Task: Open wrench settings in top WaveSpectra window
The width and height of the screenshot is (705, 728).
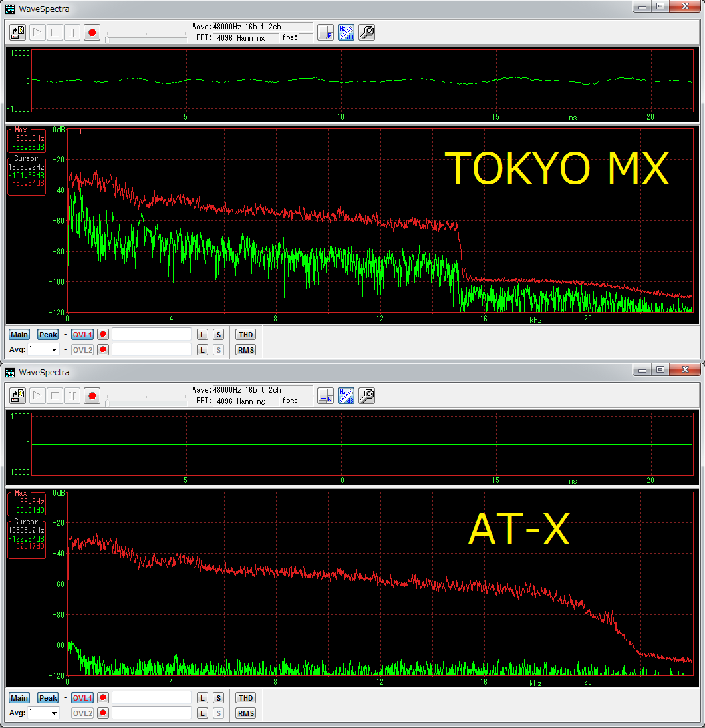Action: [366, 33]
